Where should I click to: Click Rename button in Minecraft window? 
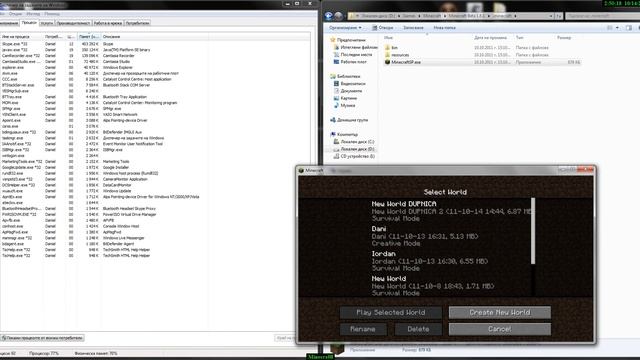point(363,329)
